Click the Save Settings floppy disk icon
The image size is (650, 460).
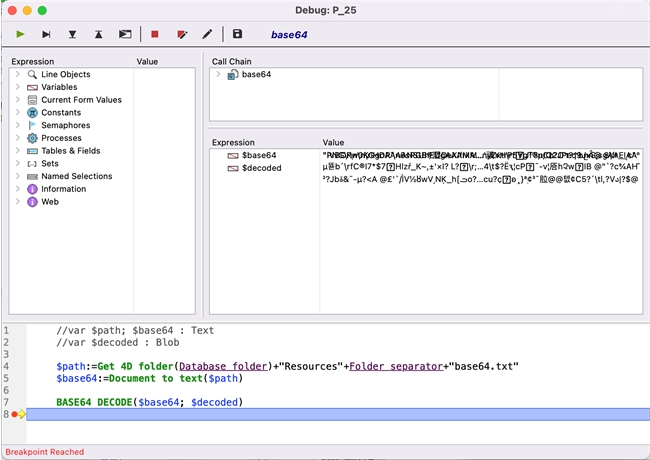pos(237,34)
